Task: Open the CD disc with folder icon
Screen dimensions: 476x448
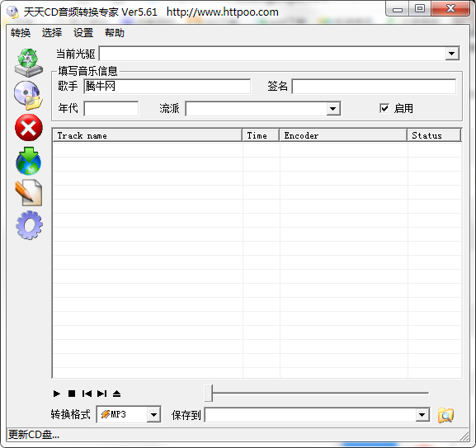Action: [x=29, y=96]
